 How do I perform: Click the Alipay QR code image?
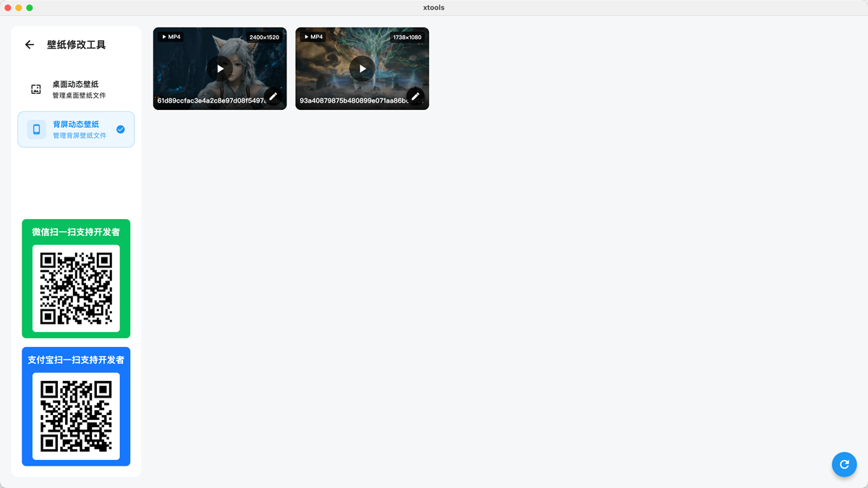76,416
